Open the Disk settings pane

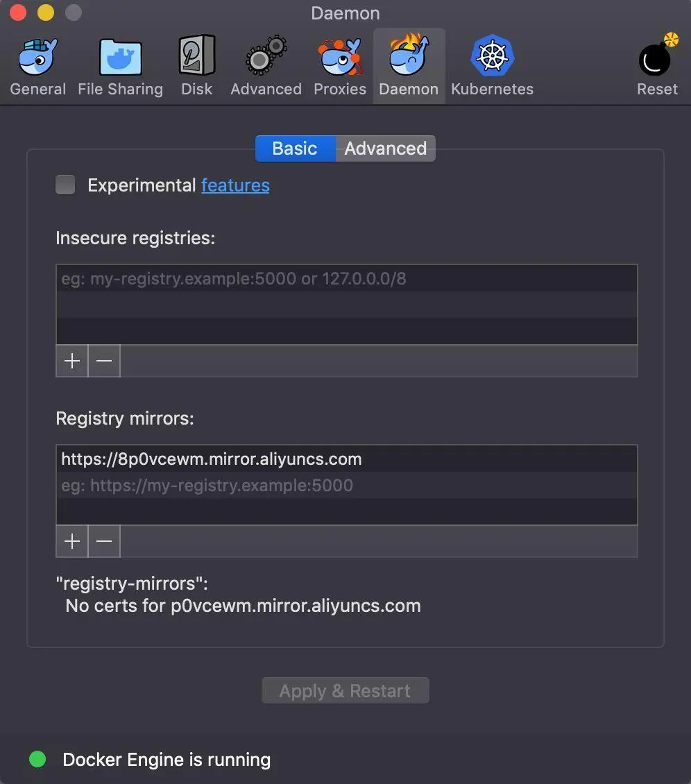point(196,66)
